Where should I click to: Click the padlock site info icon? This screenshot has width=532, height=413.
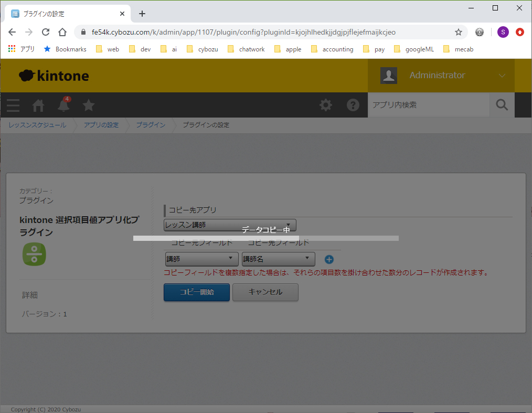83,32
